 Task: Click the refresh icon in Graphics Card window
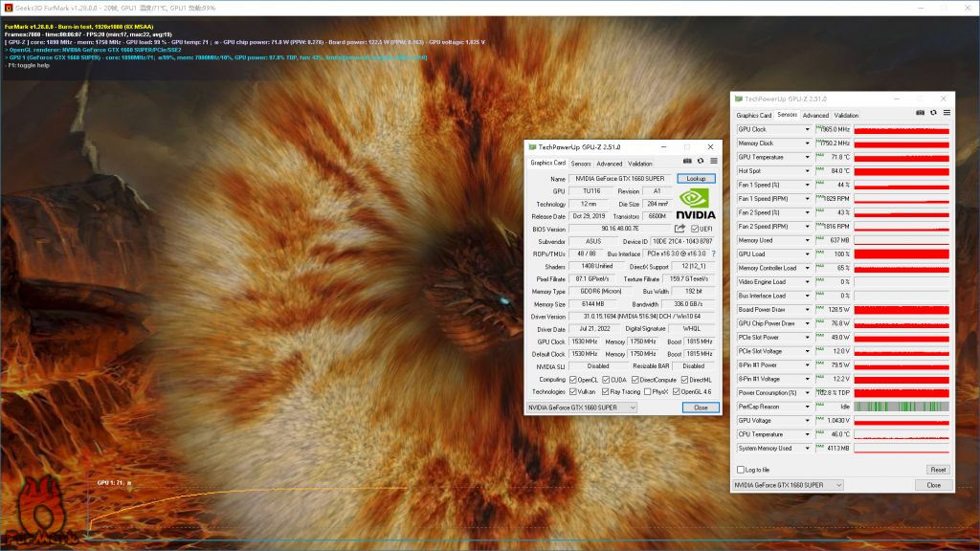(700, 162)
